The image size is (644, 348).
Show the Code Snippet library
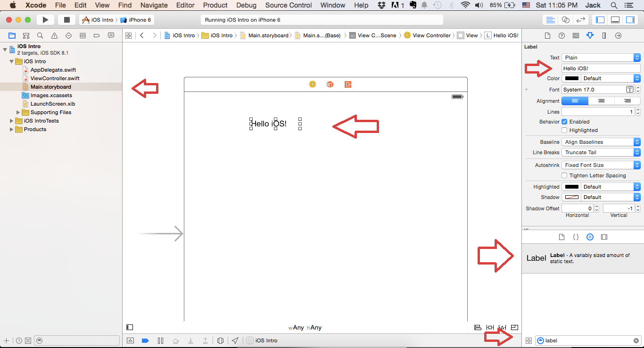coord(576,237)
